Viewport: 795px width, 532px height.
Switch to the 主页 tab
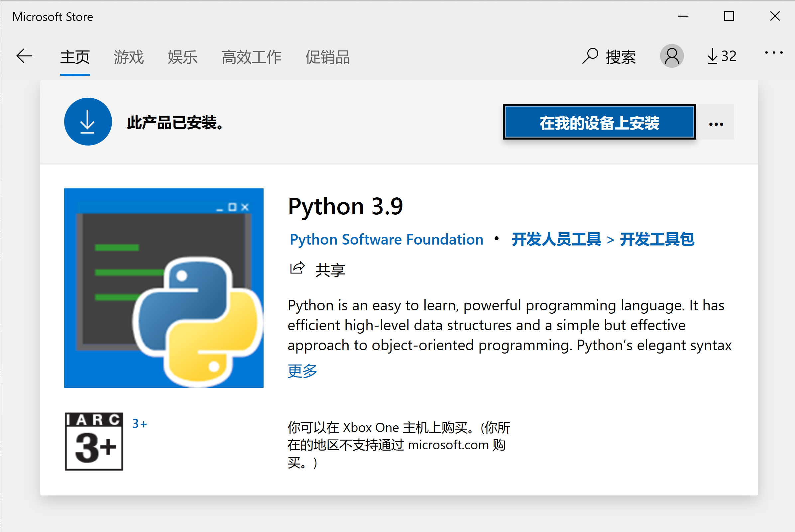click(x=75, y=57)
